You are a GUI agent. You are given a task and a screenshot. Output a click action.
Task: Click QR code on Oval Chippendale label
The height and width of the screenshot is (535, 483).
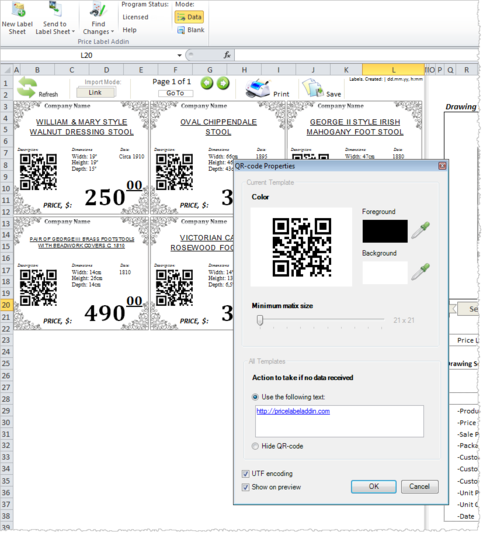[x=174, y=172]
